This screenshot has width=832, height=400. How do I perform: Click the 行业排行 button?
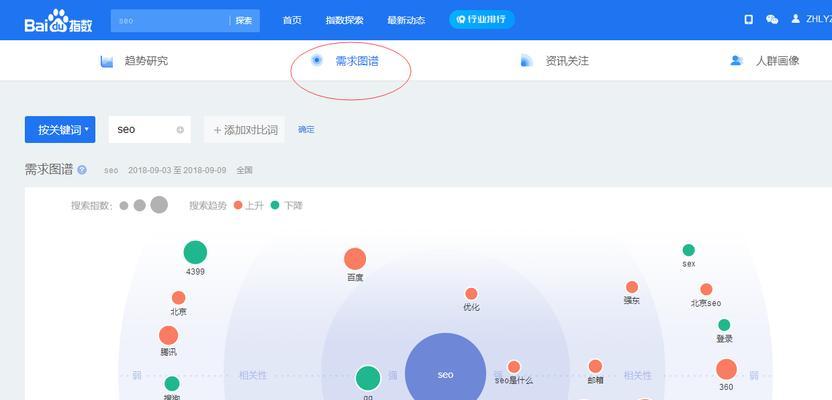tap(482, 20)
